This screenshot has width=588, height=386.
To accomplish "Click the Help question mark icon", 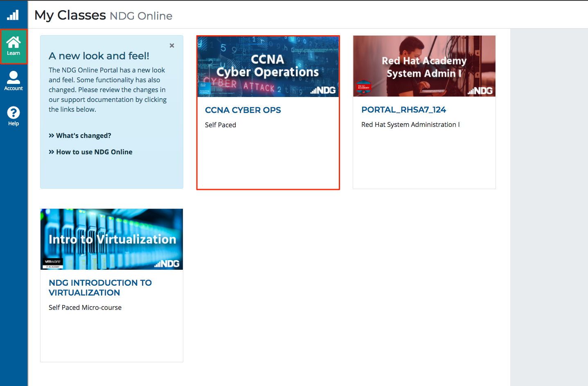I will pyautogui.click(x=14, y=115).
